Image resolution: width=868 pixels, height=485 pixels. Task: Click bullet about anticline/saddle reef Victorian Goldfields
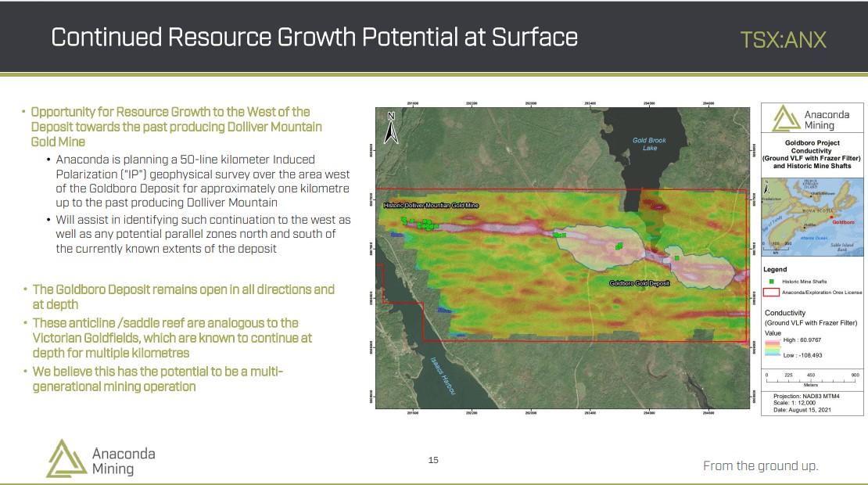tap(172, 338)
